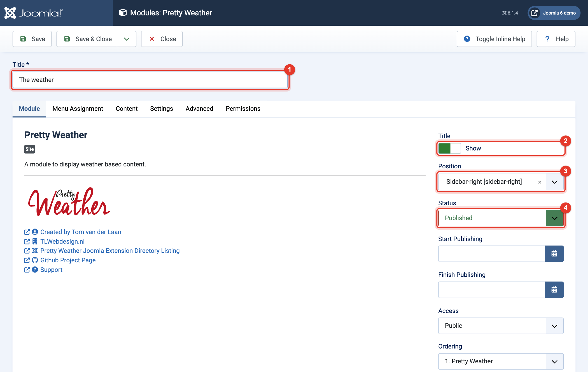Viewport: 588px width, 372px height.
Task: Click the Joomla! logo
Action: (34, 13)
